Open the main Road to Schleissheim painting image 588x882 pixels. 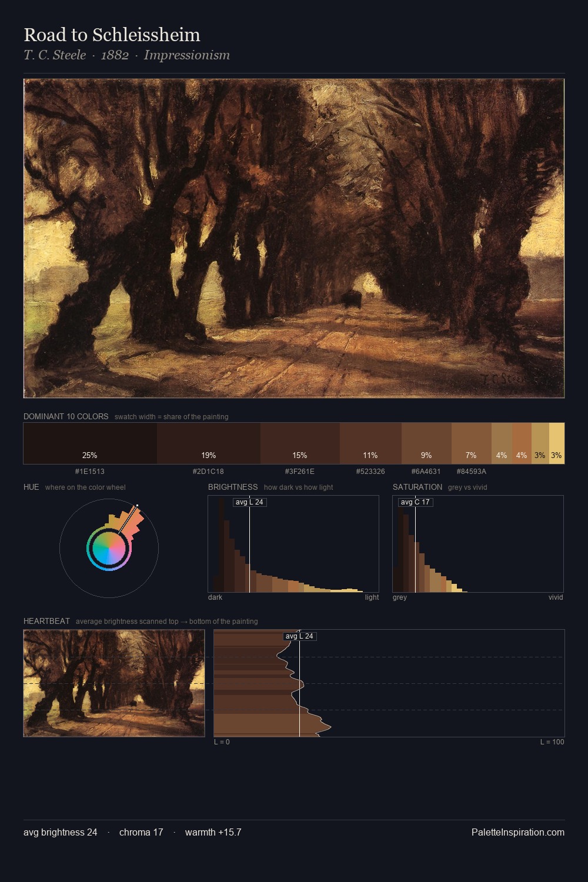[294, 239]
